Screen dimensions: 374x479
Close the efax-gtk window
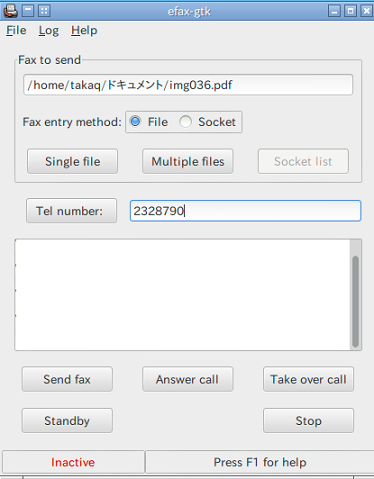point(366,11)
